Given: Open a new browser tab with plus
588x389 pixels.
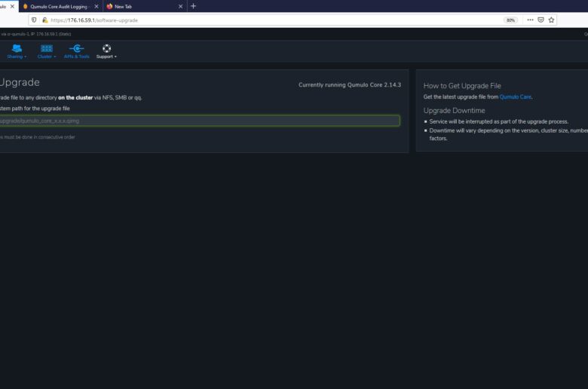Looking at the screenshot, I should pyautogui.click(x=193, y=6).
